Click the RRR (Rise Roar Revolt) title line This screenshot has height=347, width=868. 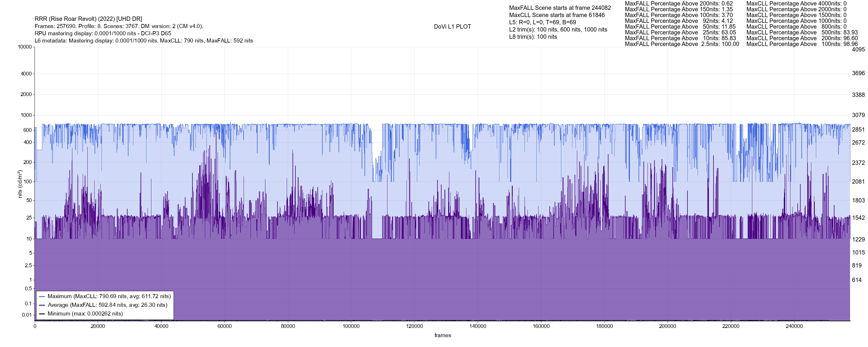click(88, 19)
